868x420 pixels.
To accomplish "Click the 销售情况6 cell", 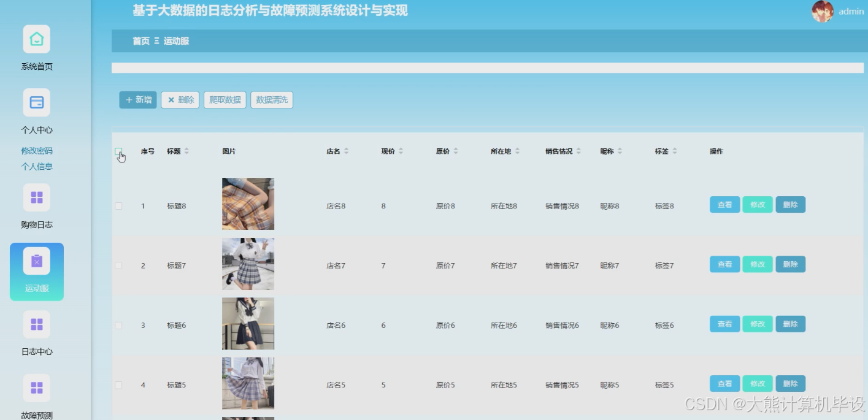I will coord(562,326).
